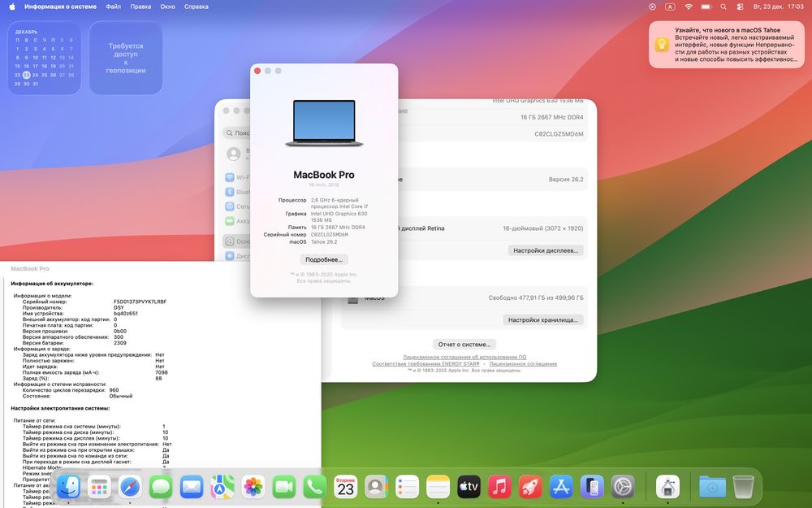The width and height of the screenshot is (812, 508).
Task: Open Messages app in the Dock
Action: tap(161, 487)
